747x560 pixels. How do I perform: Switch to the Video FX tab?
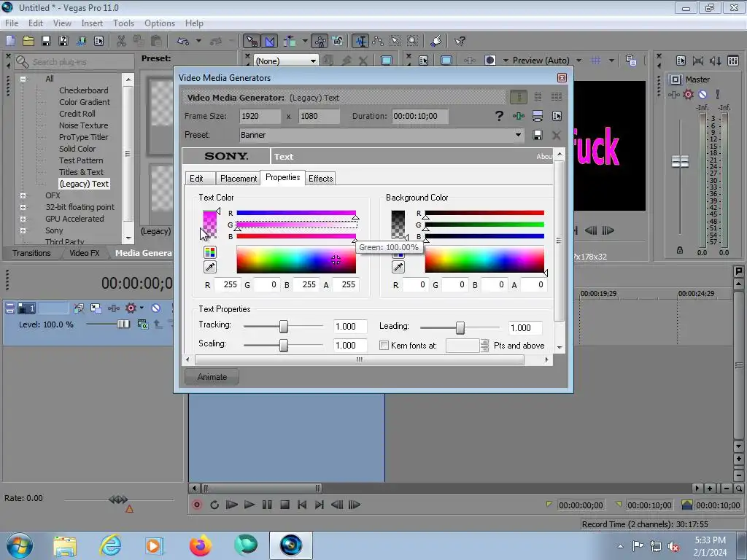click(x=85, y=253)
